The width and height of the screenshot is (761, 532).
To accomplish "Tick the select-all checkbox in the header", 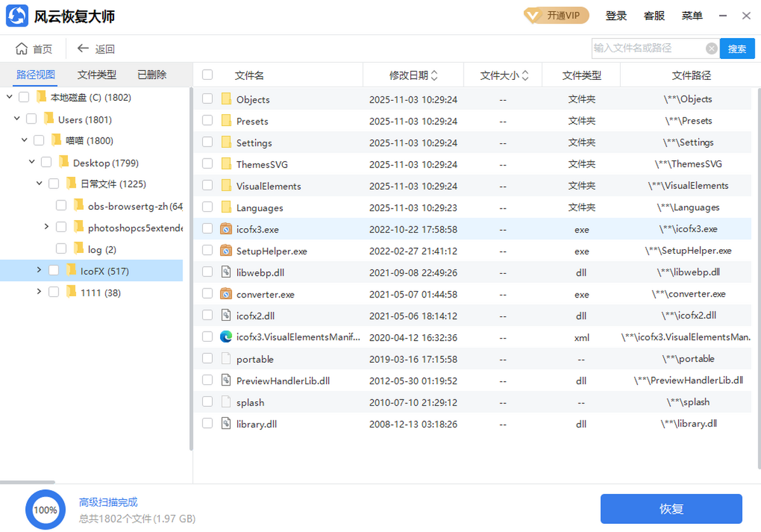I will point(207,75).
